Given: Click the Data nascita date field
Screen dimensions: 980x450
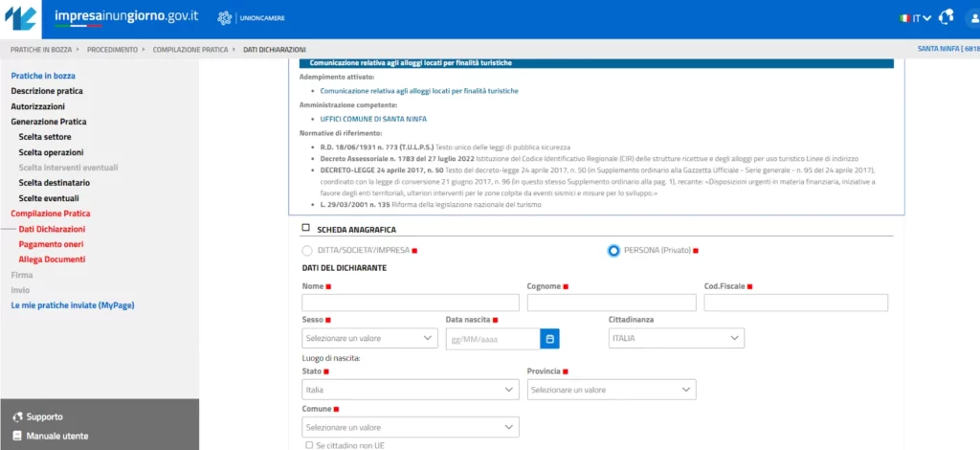Looking at the screenshot, I should [493, 338].
